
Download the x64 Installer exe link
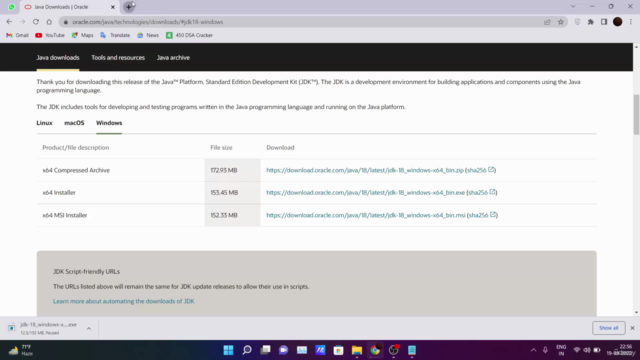(x=366, y=193)
